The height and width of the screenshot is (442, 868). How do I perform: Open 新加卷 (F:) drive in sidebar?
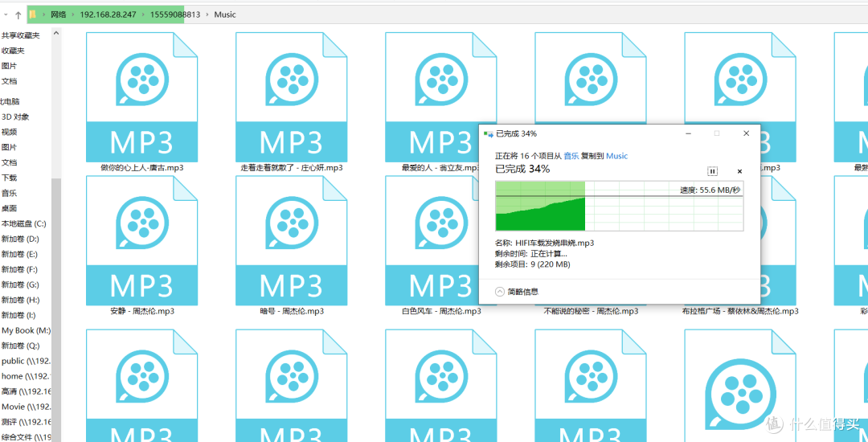tap(20, 269)
